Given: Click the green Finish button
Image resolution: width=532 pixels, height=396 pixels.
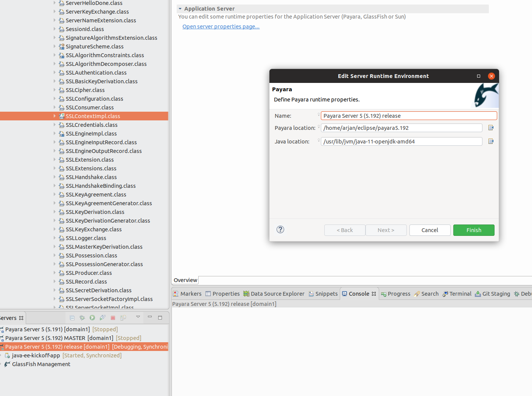Looking at the screenshot, I should pyautogui.click(x=474, y=230).
